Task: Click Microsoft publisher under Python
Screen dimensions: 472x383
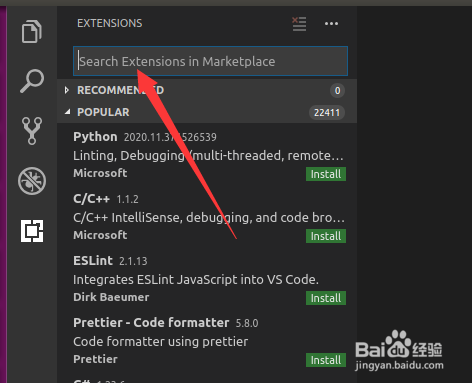Action: (100, 173)
